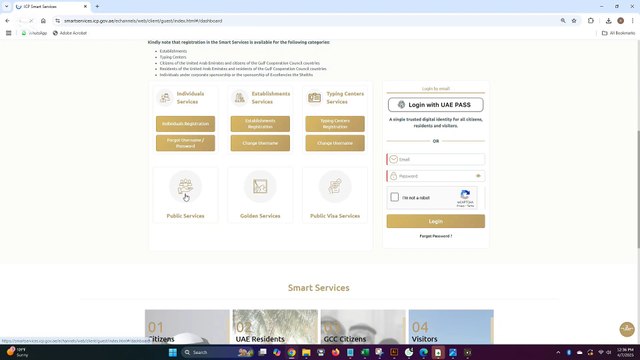Open the Chrome three-dot menu
This screenshot has width=640, height=360.
(632, 20)
